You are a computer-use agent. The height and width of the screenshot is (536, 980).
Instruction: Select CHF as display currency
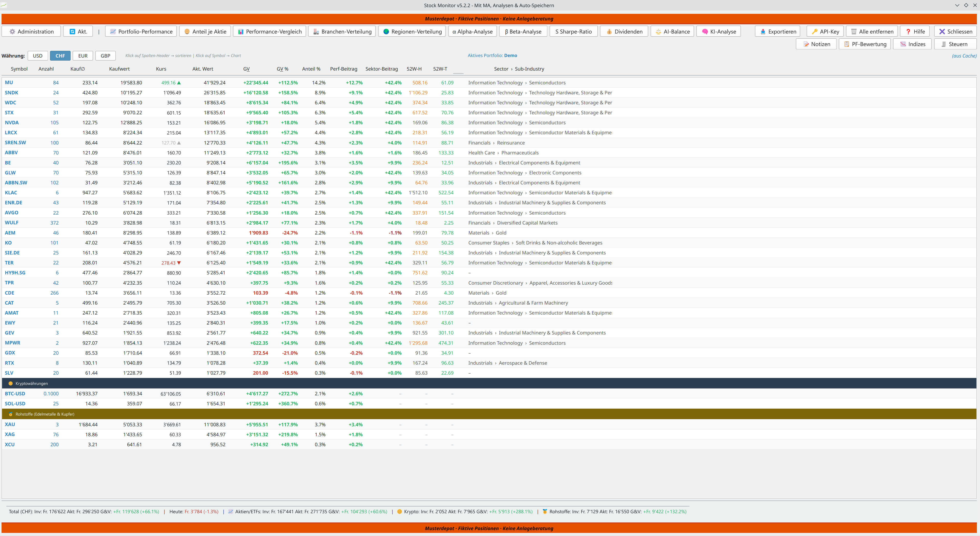pyautogui.click(x=60, y=56)
